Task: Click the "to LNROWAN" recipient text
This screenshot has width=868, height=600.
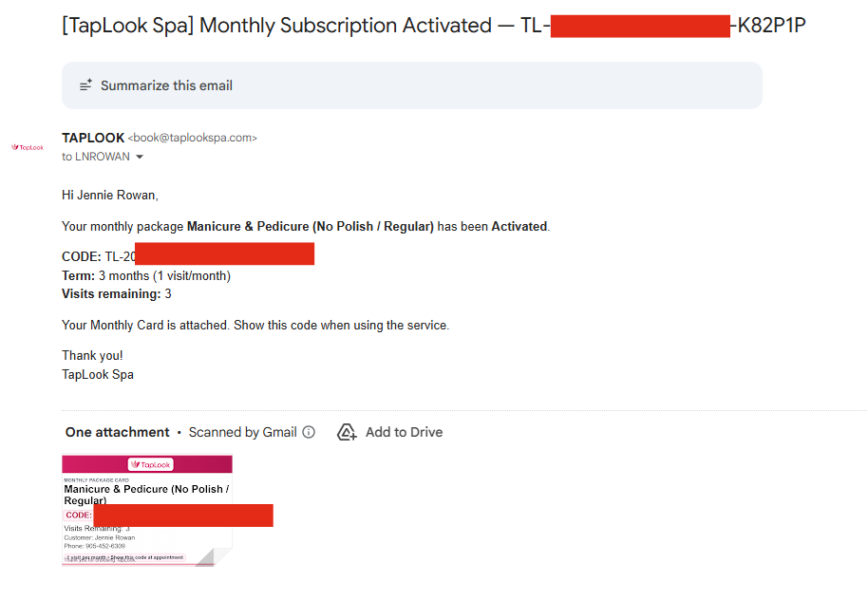Action: coord(96,157)
